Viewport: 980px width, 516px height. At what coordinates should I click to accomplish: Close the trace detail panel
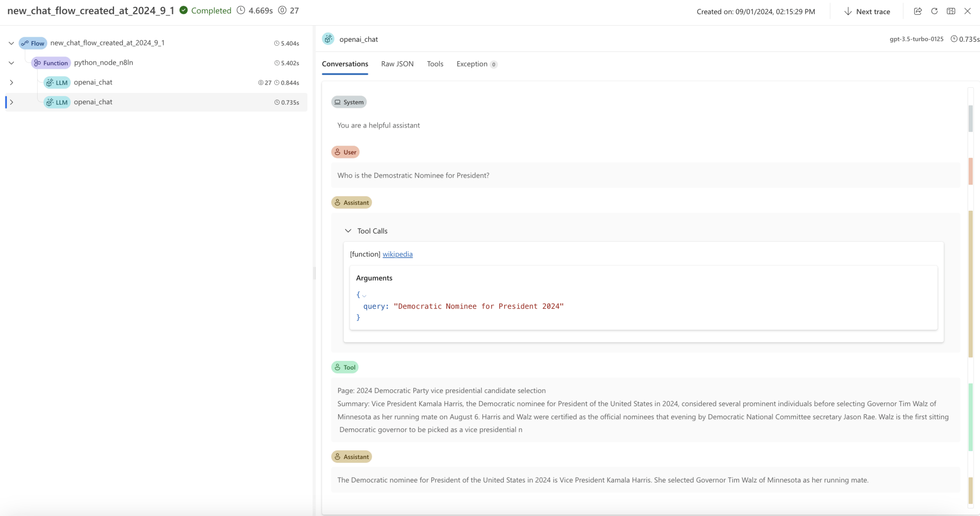[x=968, y=11]
